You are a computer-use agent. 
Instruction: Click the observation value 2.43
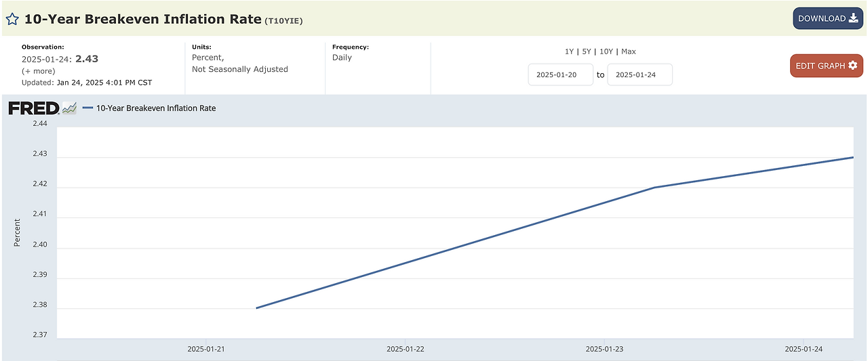click(x=87, y=59)
